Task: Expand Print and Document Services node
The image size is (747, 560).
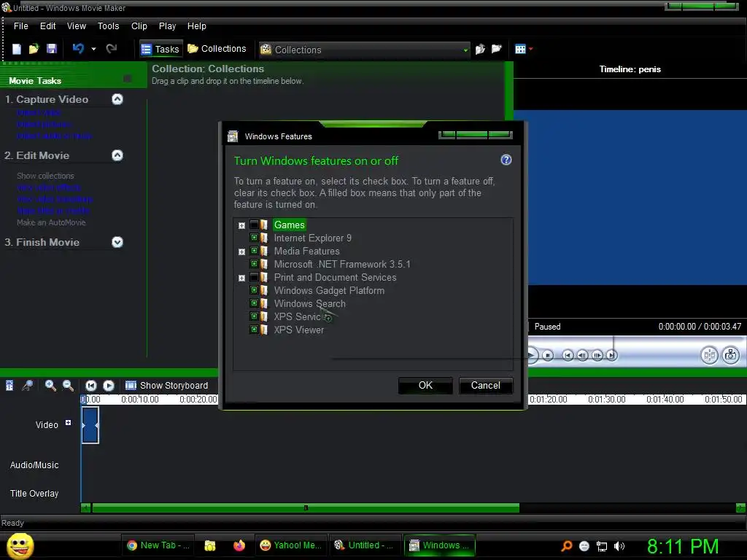Action: coord(241,278)
